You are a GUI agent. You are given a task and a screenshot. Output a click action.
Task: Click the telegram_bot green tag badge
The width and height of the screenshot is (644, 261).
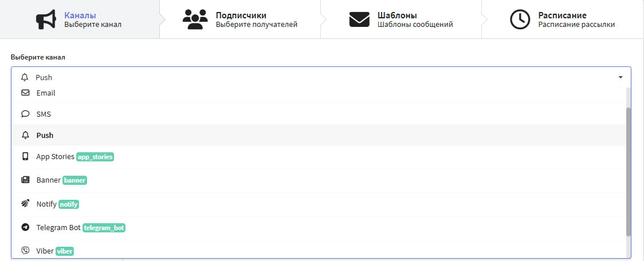[104, 228]
